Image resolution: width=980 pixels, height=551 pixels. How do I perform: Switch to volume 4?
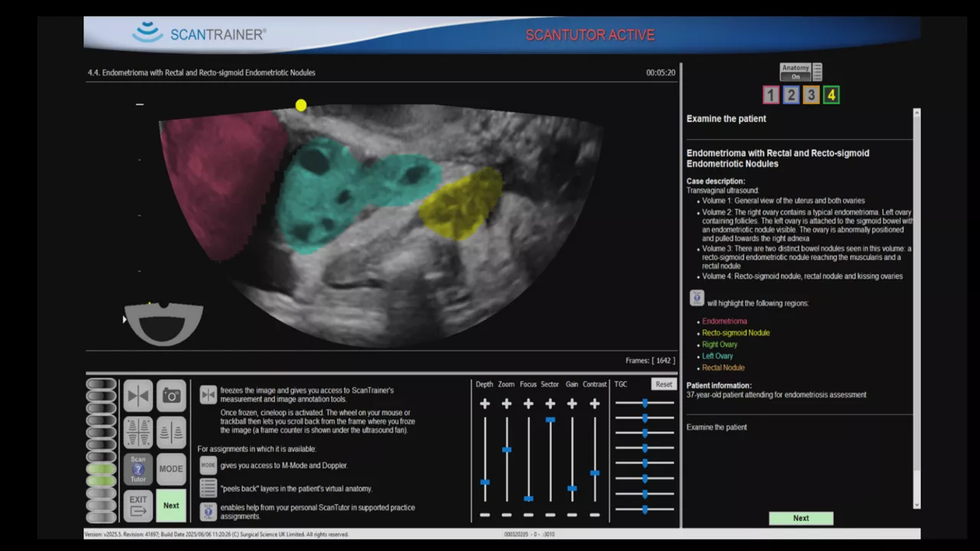tap(831, 95)
